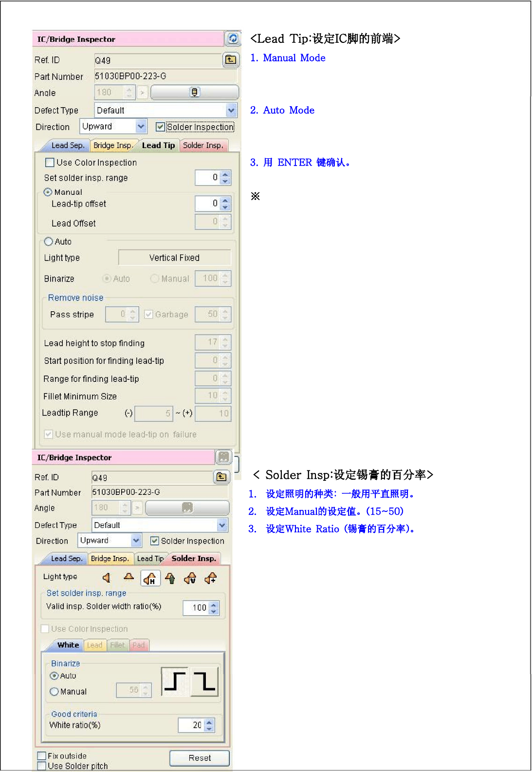Click the rising-edge threshold icon button
Screen dimensions: 532x772
pyautogui.click(x=175, y=681)
